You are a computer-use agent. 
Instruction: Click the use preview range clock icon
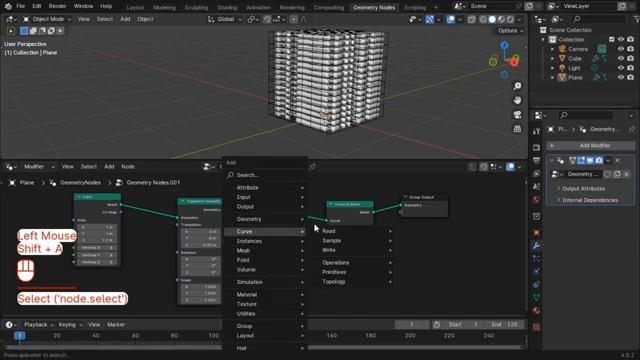pyautogui.click(x=436, y=325)
